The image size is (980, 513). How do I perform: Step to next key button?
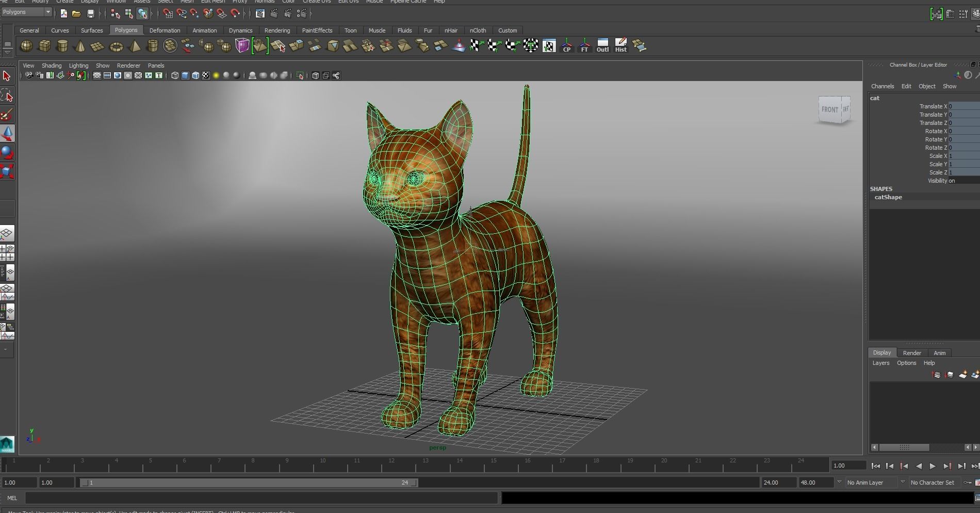pyautogui.click(x=947, y=466)
